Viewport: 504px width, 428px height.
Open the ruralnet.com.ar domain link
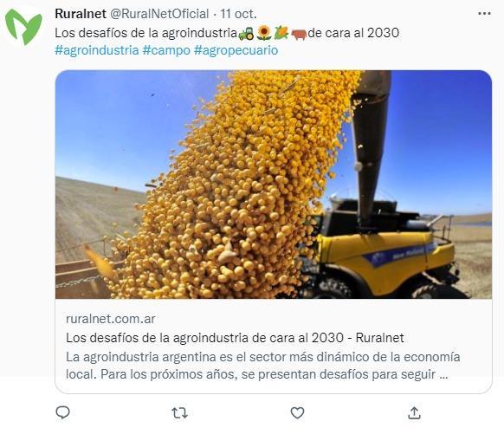pyautogui.click(x=111, y=319)
